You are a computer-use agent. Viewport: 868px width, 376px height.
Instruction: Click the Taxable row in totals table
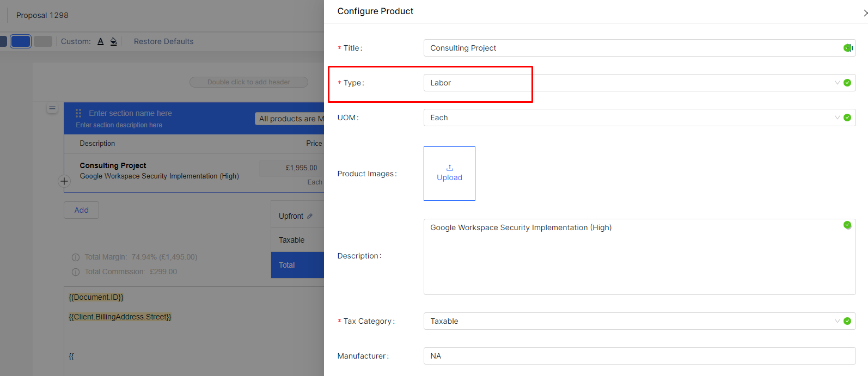click(x=297, y=240)
